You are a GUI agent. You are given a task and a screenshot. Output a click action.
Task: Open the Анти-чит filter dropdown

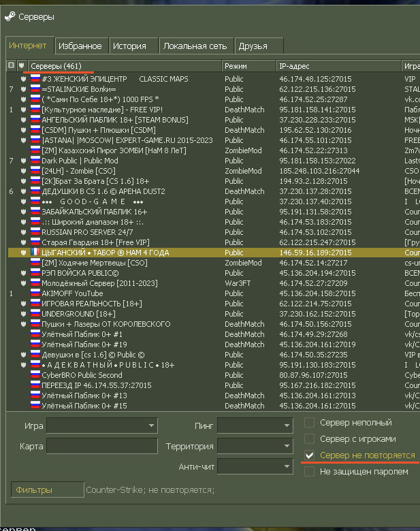click(255, 466)
